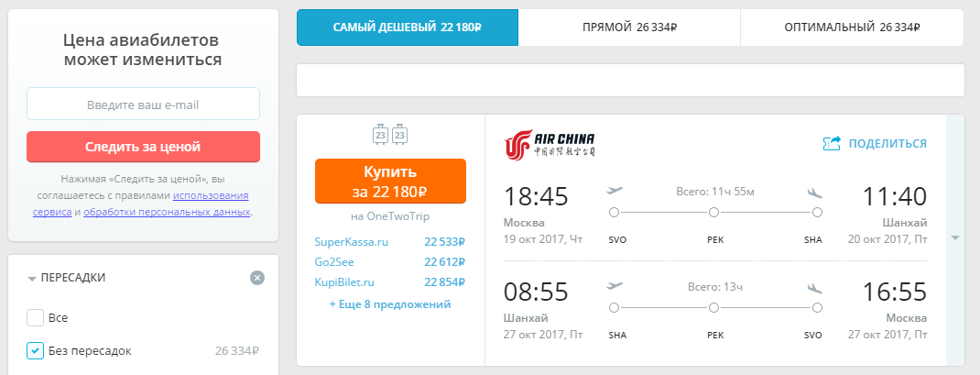Clear the Пересадки filter with the round X

tap(257, 277)
